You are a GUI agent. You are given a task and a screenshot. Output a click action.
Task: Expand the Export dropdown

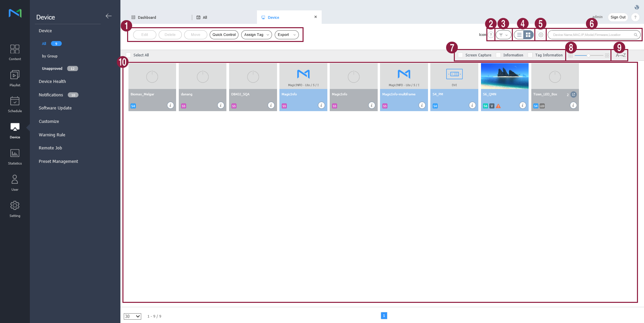pyautogui.click(x=286, y=35)
